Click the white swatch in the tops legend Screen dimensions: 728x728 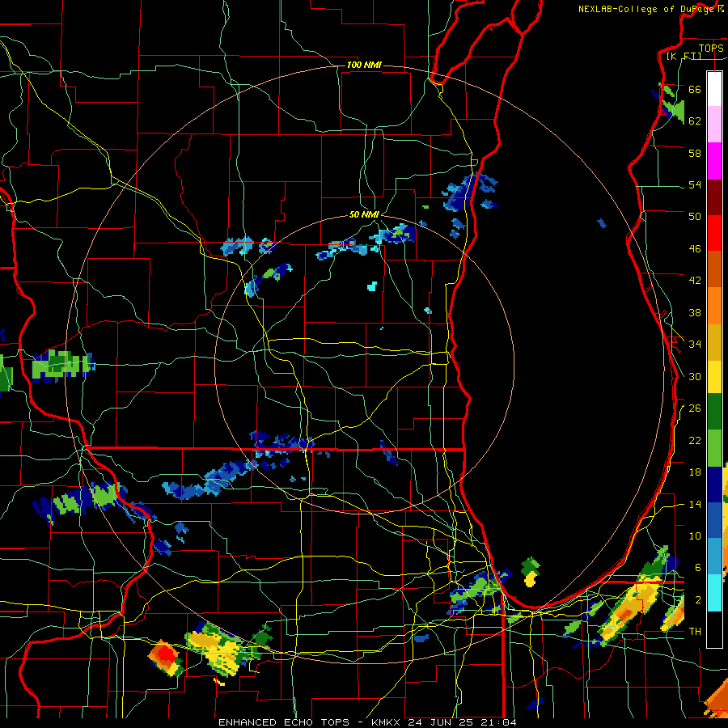[x=714, y=89]
